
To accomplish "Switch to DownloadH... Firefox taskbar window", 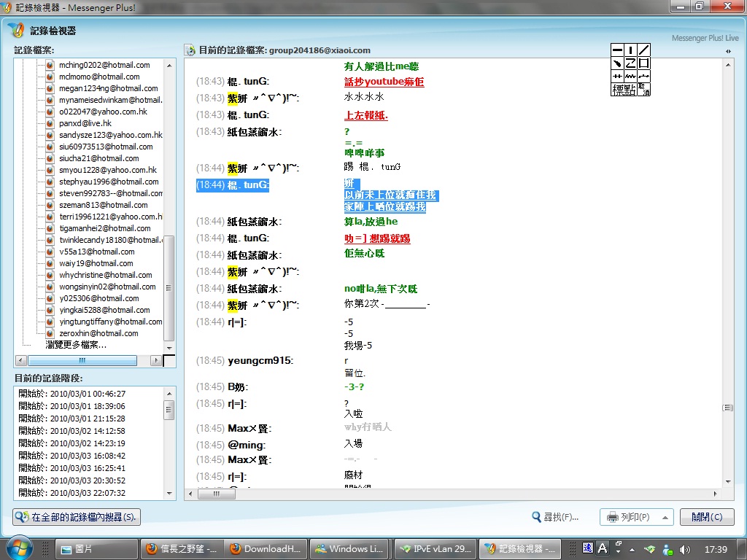I will [266, 549].
